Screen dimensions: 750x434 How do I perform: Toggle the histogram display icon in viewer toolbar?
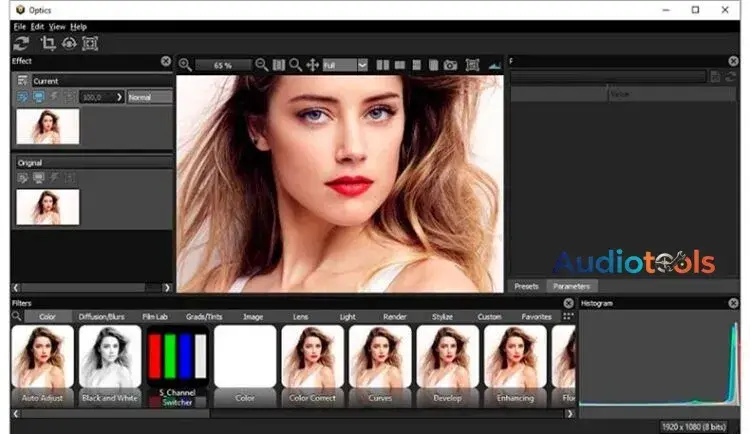[x=495, y=65]
